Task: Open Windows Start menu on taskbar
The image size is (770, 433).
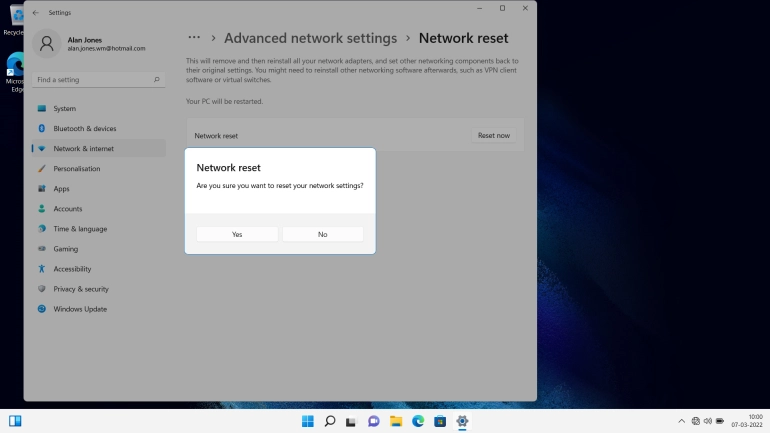Action: click(x=308, y=421)
